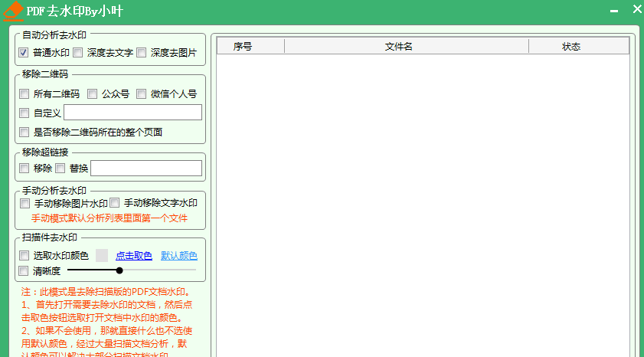Click the gray watermark color swatch
644x357 pixels.
click(x=102, y=256)
